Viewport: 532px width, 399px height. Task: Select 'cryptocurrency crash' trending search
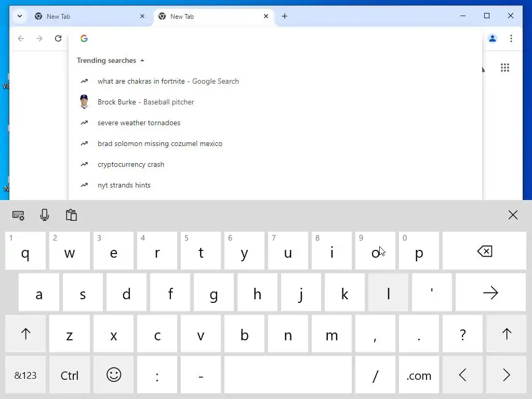pos(275,164)
